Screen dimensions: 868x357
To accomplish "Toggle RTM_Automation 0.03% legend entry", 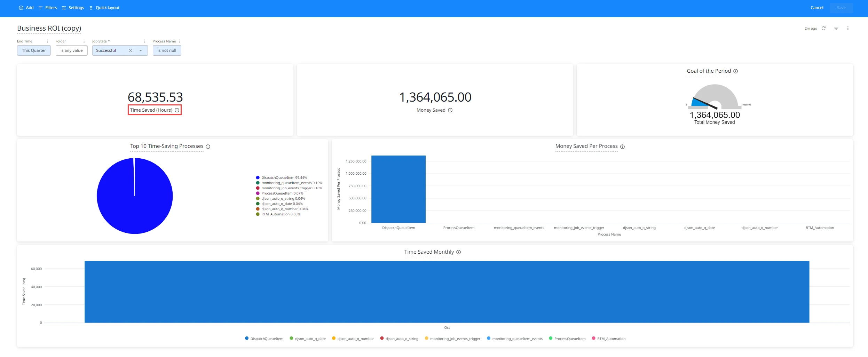I will [278, 214].
